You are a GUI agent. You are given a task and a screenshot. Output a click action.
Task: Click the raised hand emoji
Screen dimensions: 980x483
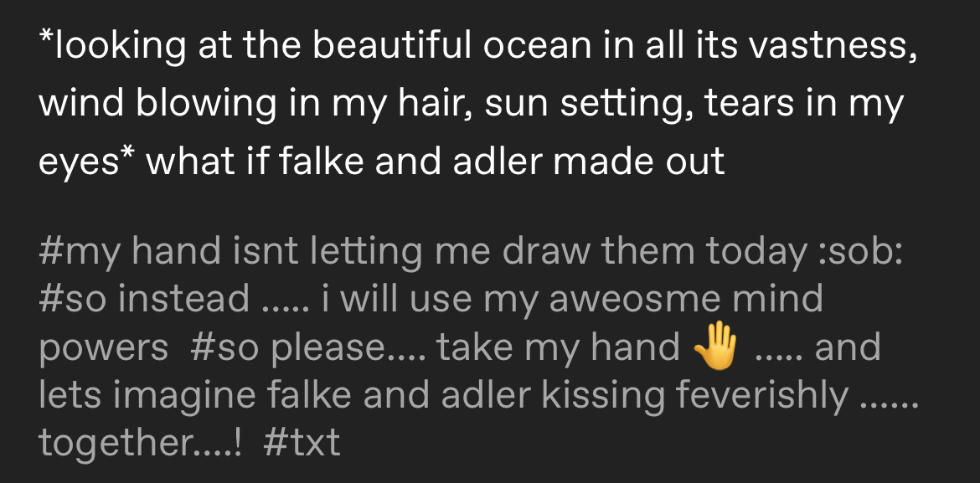[x=717, y=347]
